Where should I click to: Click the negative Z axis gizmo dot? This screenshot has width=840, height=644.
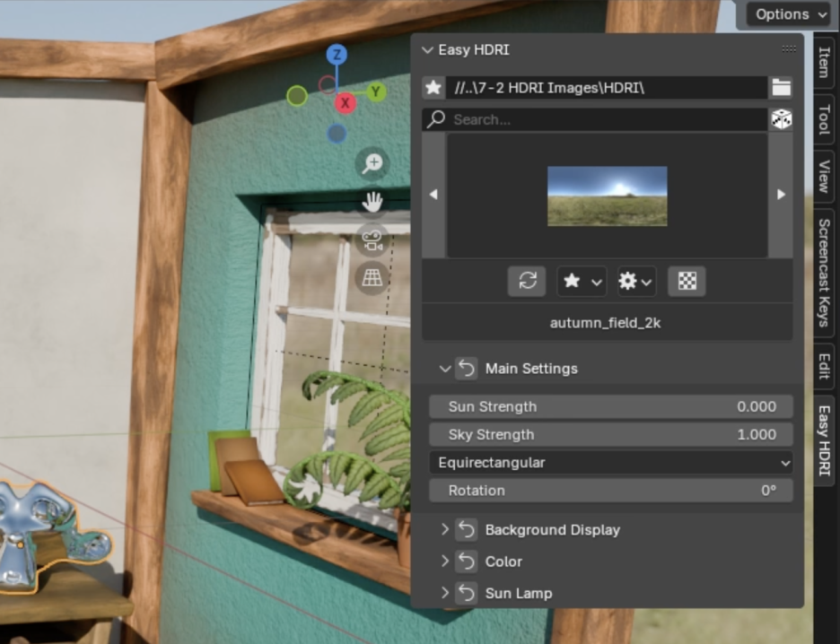337,134
